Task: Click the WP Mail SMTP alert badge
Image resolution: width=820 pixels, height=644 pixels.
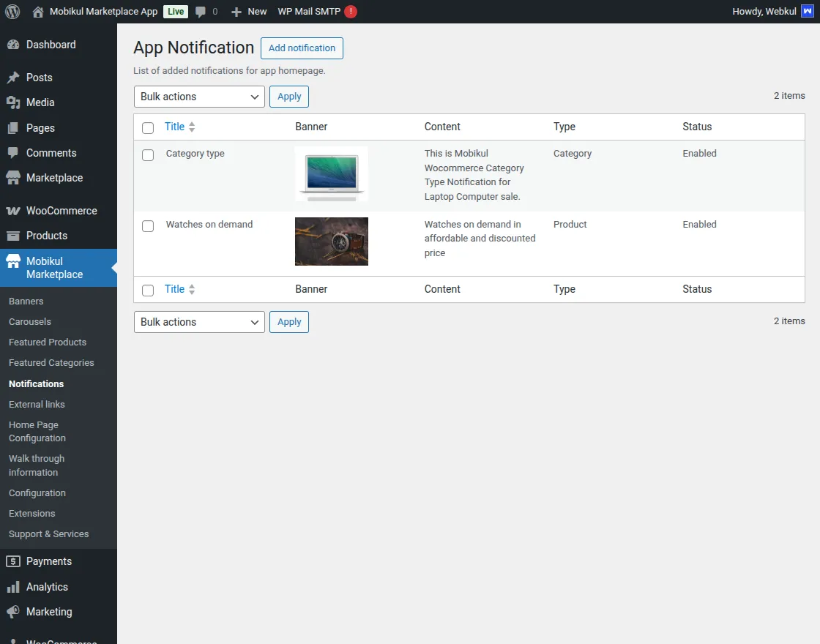Action: [x=349, y=11]
